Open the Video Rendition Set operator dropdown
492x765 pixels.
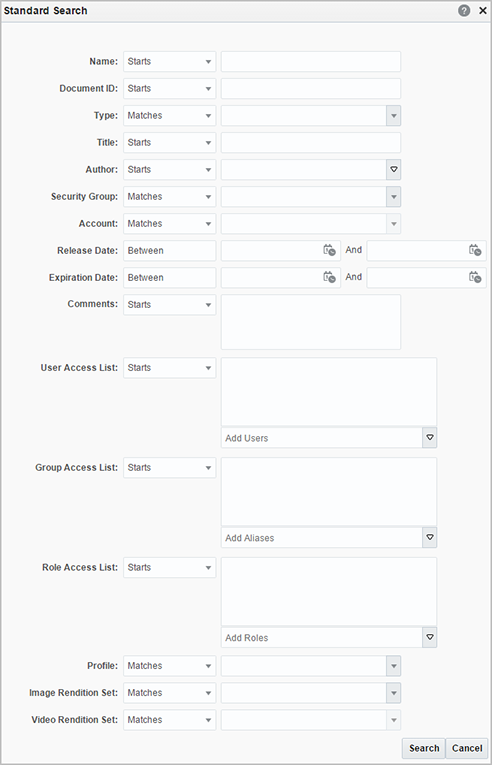pos(169,720)
